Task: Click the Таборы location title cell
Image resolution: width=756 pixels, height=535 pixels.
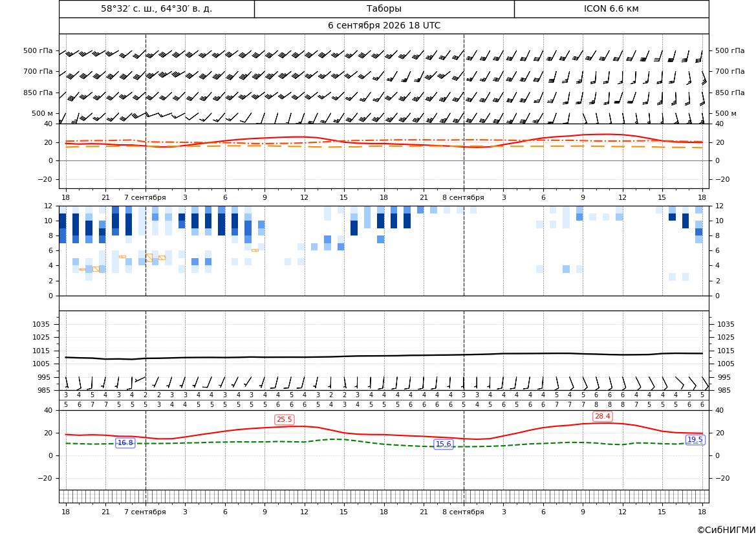Action: (383, 8)
